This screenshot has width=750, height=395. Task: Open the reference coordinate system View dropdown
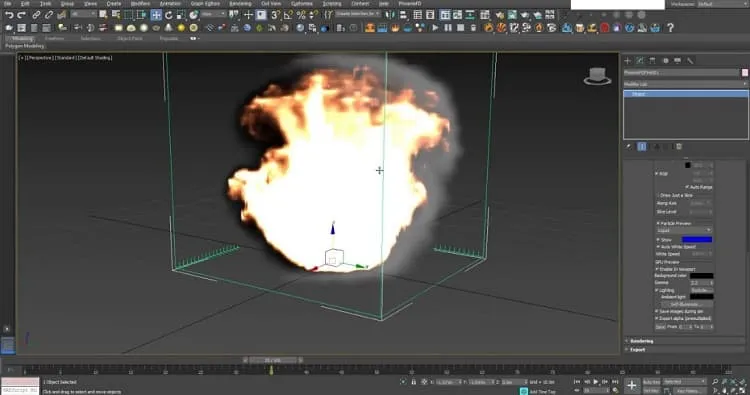[213, 15]
